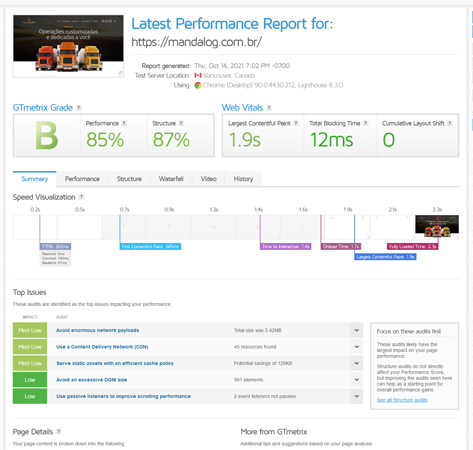473x450 pixels.
Task: Click the '991 elements' text
Action: pyautogui.click(x=248, y=380)
